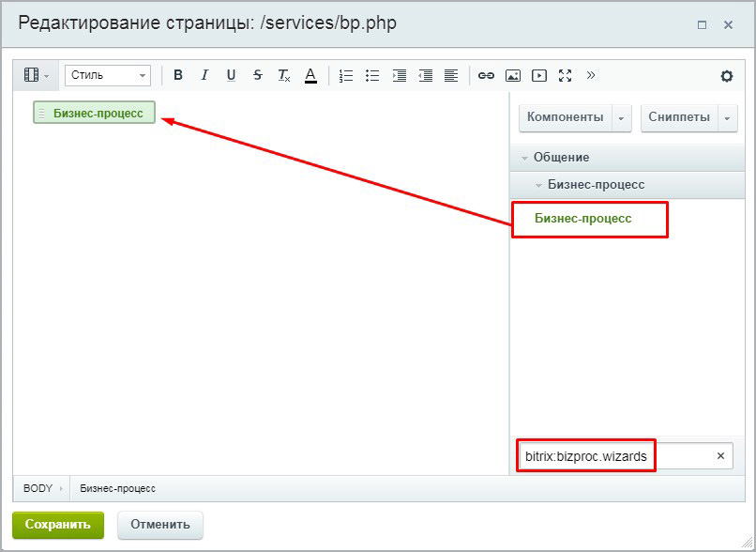Clear text formatting
Screen dimensions: 756x552
click(x=283, y=76)
